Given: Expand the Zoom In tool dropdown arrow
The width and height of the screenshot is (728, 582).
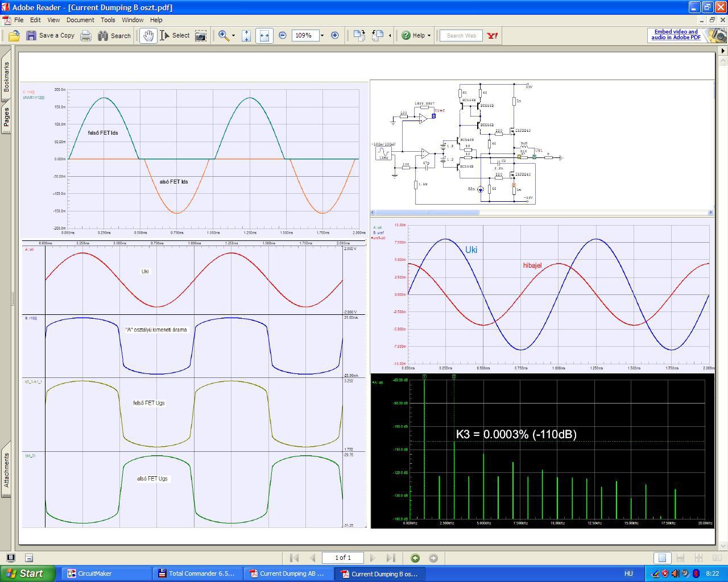Looking at the screenshot, I should point(233,36).
